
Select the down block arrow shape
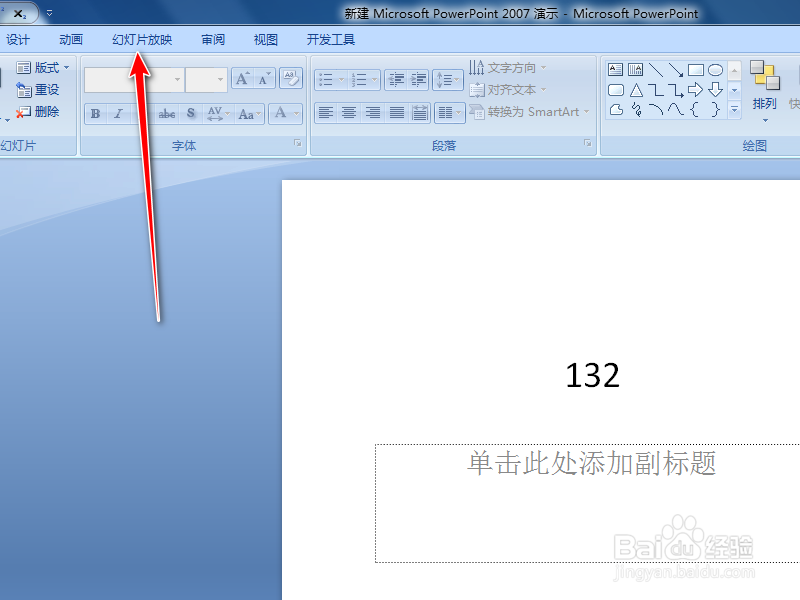[715, 90]
